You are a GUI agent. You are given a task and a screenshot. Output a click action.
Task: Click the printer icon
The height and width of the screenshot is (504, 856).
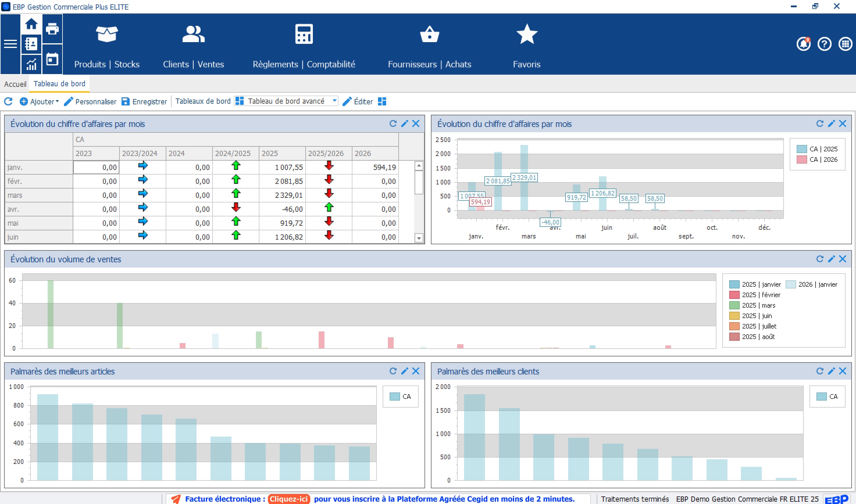52,29
